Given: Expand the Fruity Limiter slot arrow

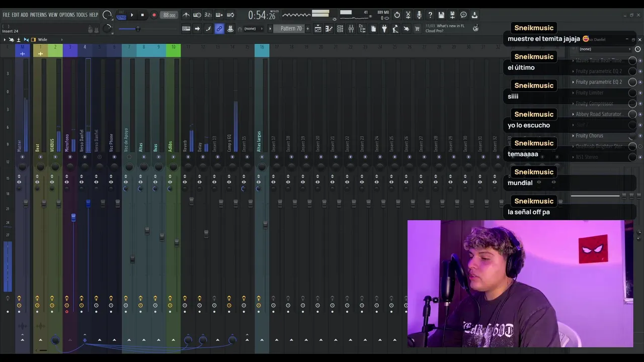Looking at the screenshot, I should click(x=573, y=93).
